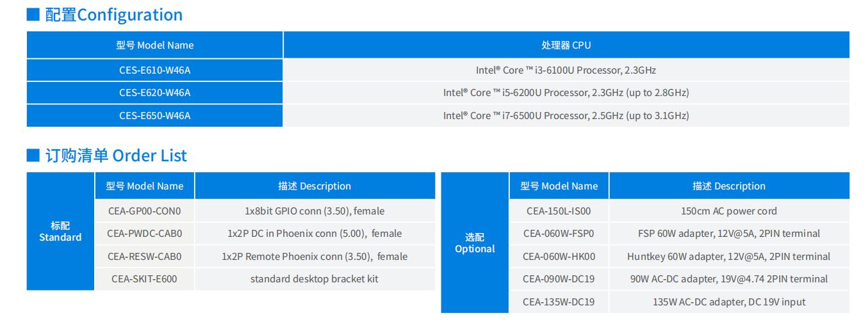Screen dimensions: 868x331
Task: Click the blue square beside Order List heading
Action: 33,156
